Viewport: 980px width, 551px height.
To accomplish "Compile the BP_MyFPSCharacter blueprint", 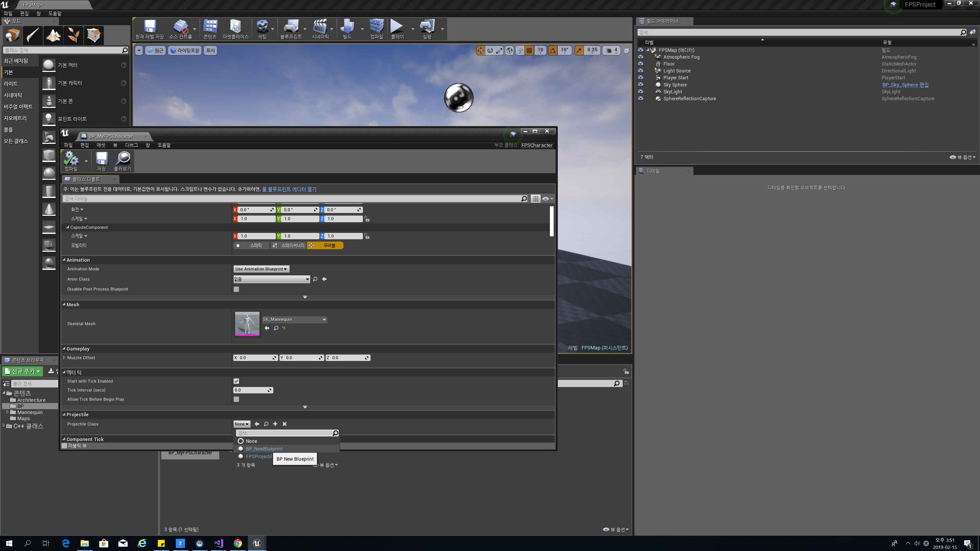I will click(x=71, y=161).
